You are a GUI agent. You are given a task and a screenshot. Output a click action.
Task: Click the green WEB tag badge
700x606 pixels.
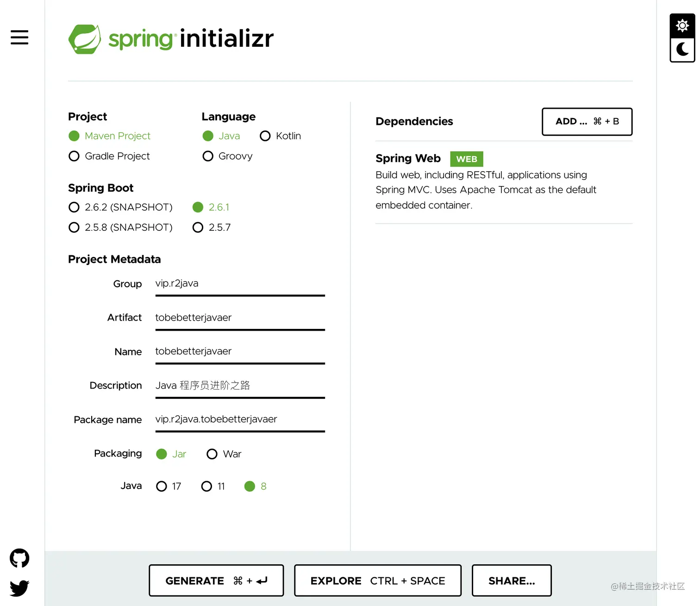click(467, 159)
